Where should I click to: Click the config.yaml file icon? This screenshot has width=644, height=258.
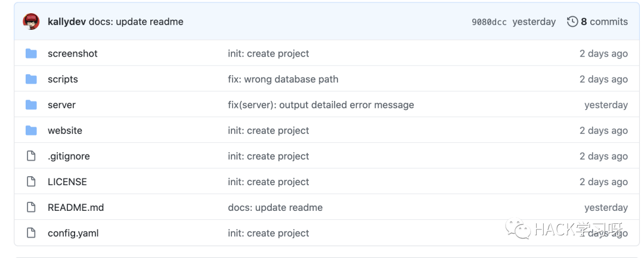32,234
